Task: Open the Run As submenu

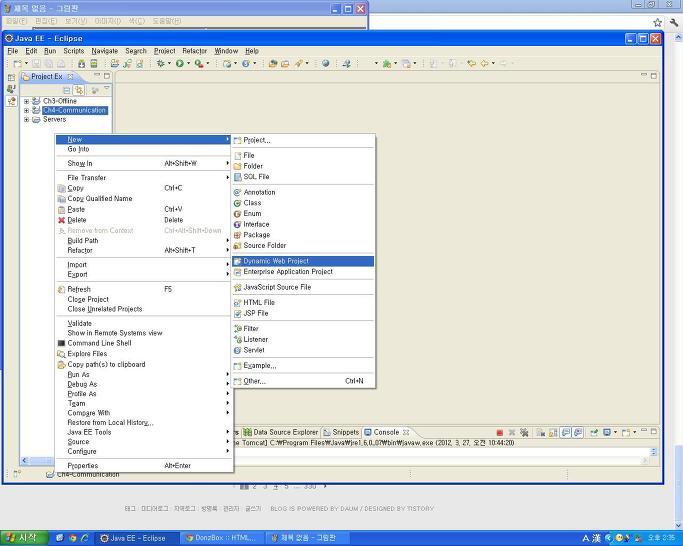Action: coord(144,375)
